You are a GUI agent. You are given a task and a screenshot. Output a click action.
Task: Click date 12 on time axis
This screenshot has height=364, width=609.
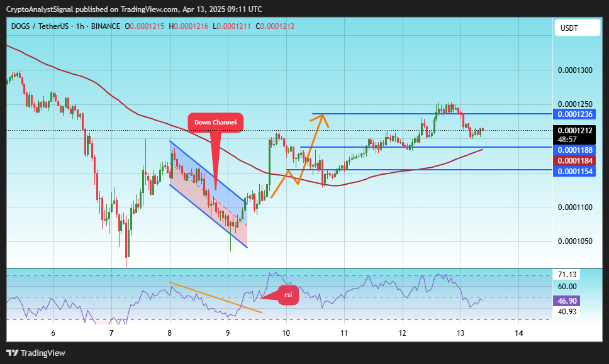[x=403, y=333]
